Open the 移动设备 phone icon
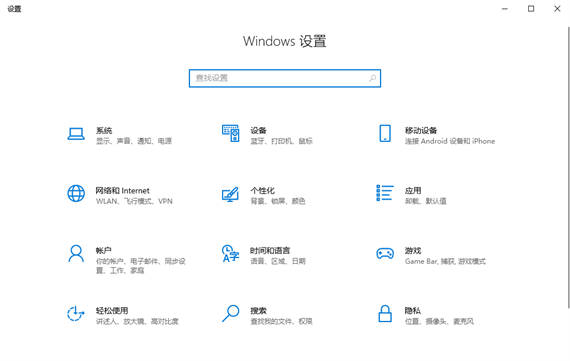570x361 pixels. click(x=385, y=133)
